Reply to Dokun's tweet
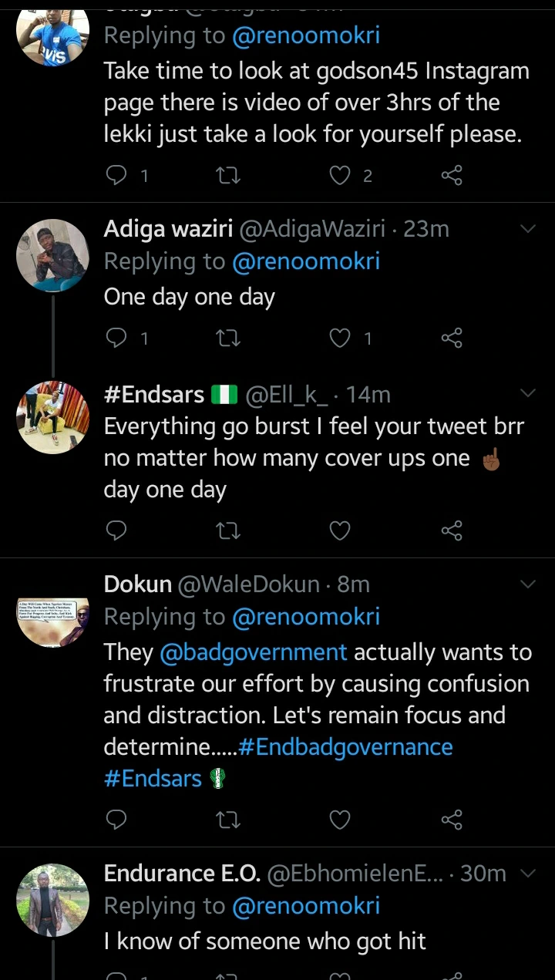Screen dimensions: 555x980 116,819
